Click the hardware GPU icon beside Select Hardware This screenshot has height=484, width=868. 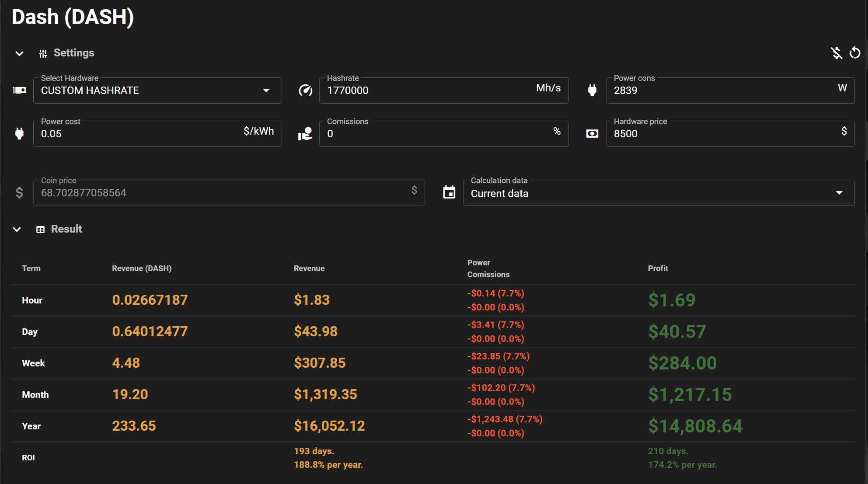point(20,90)
